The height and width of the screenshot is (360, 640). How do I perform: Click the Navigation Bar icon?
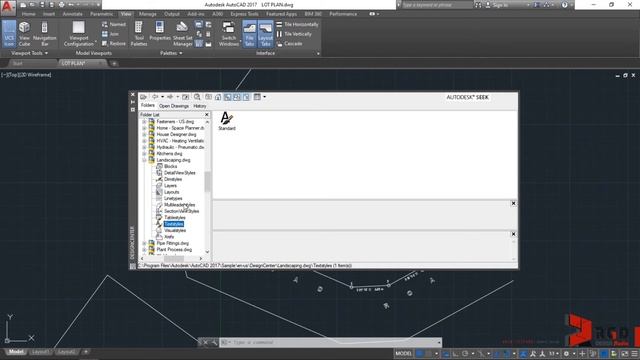click(44, 34)
